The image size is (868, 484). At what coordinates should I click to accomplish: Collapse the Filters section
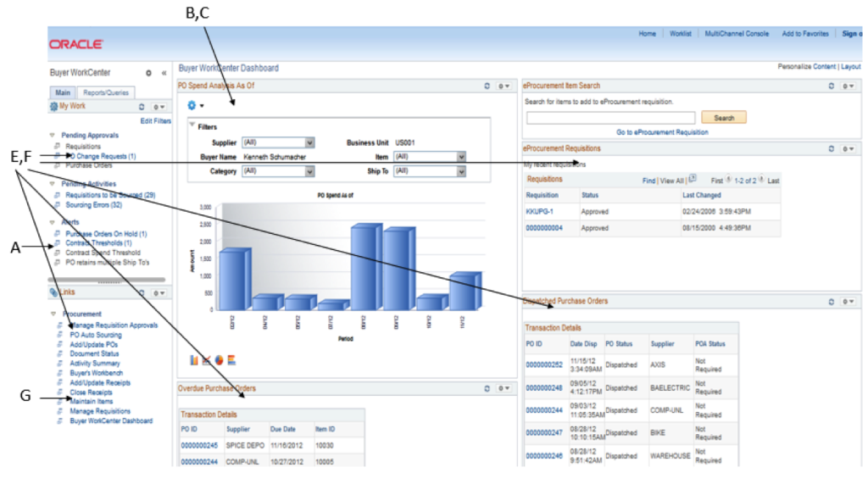point(192,127)
